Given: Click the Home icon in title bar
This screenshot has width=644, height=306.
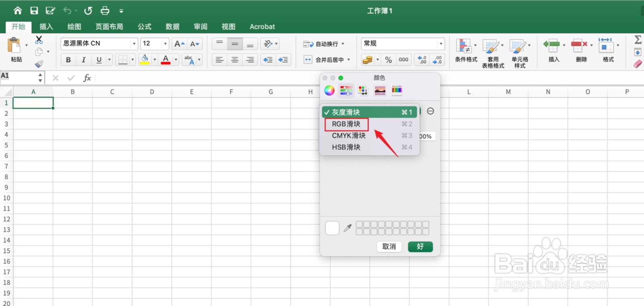Looking at the screenshot, I should coord(17,10).
